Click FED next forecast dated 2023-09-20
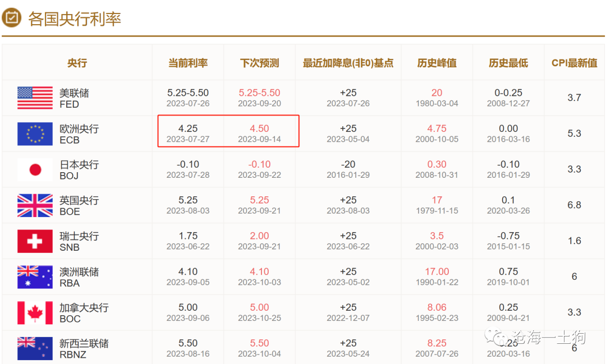The height and width of the screenshot is (364, 606). [x=259, y=98]
